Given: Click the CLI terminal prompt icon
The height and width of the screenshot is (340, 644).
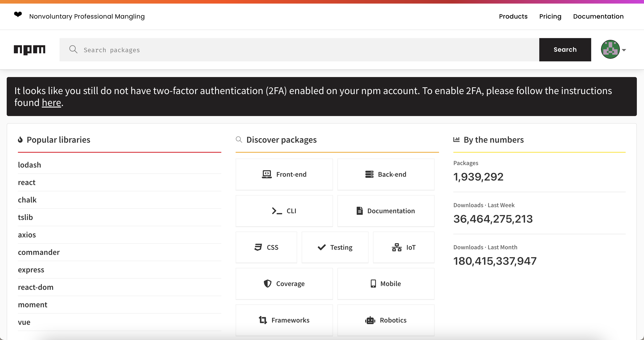Looking at the screenshot, I should [x=277, y=211].
